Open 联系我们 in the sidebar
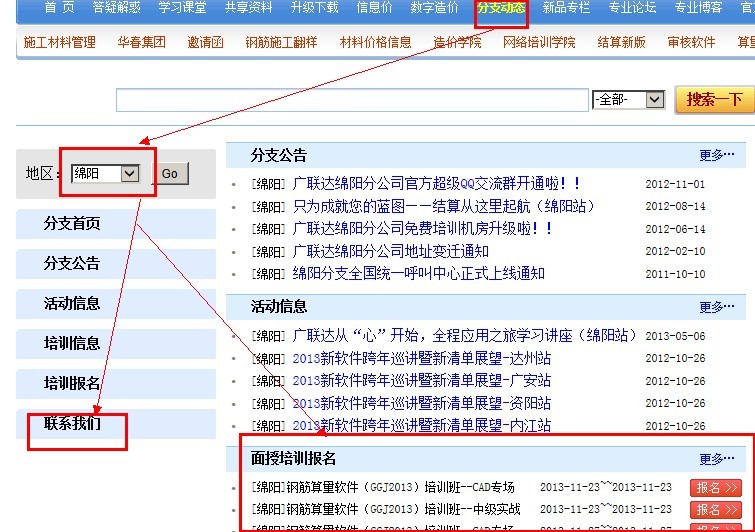The image size is (755, 532). [72, 423]
